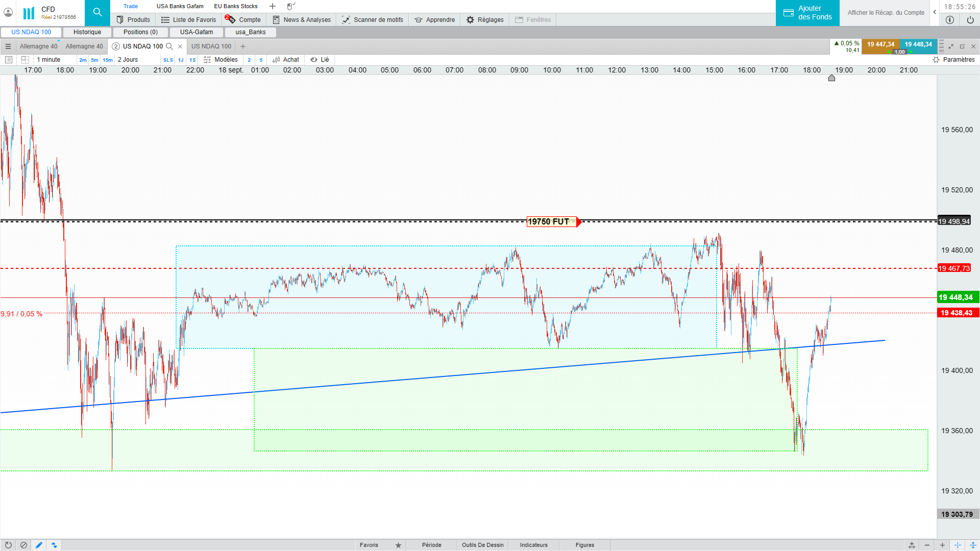Click the logout power icon
Viewport: 980px width, 551px height.
click(x=970, y=20)
